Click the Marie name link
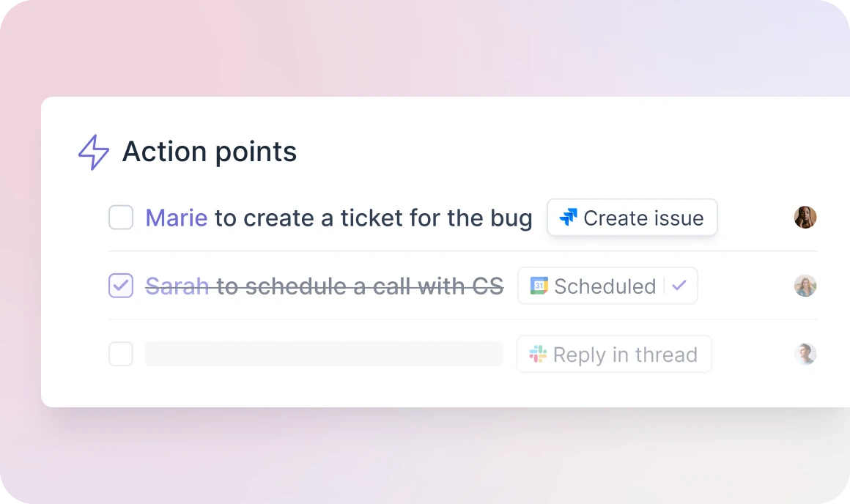Image resolution: width=850 pixels, height=504 pixels. [x=176, y=217]
